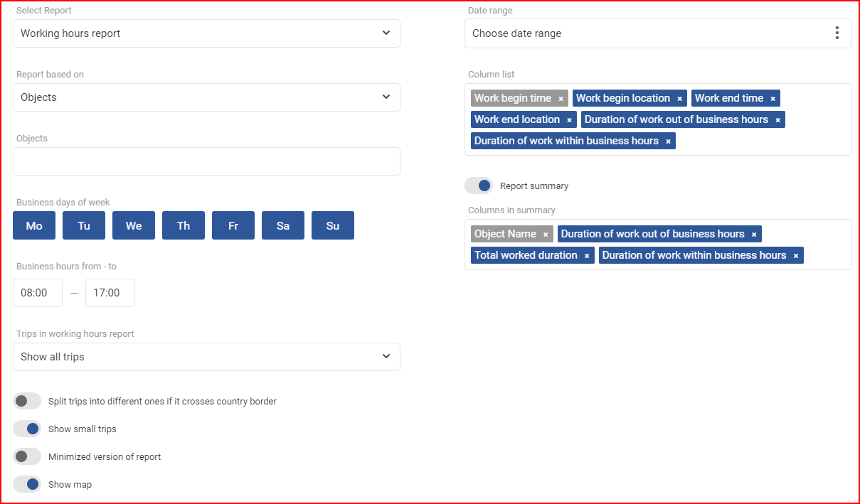
Task: Remove Work begin location column tag
Action: [x=679, y=99]
